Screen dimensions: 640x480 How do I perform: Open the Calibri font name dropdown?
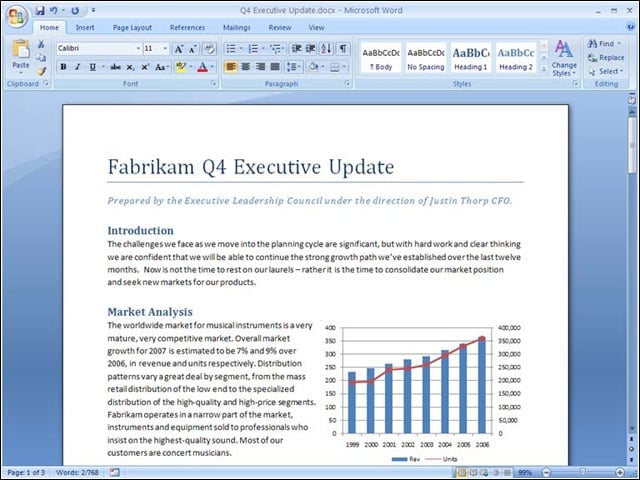click(x=138, y=49)
